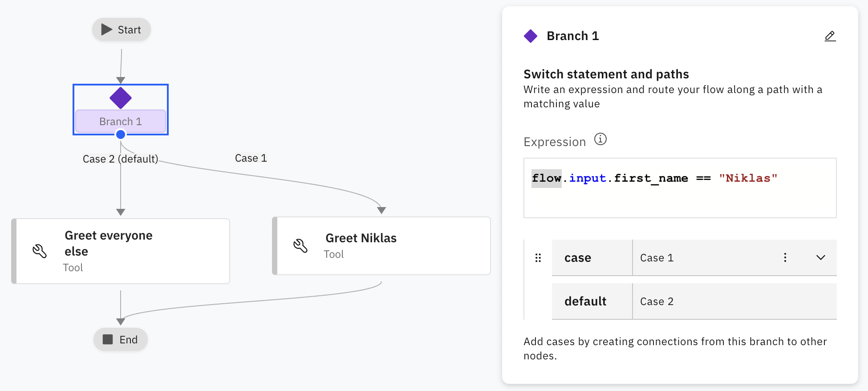Grab the drag handle beside the case row
The image size is (868, 391).
click(538, 258)
